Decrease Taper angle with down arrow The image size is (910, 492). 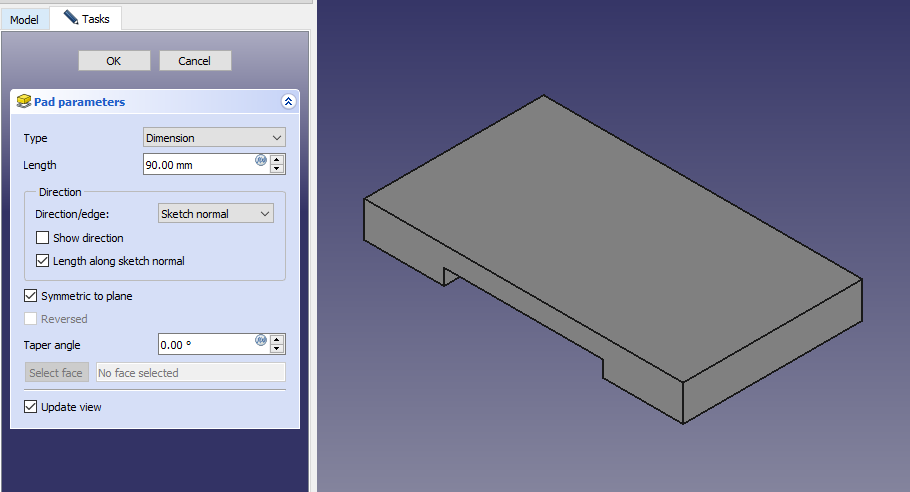(278, 349)
